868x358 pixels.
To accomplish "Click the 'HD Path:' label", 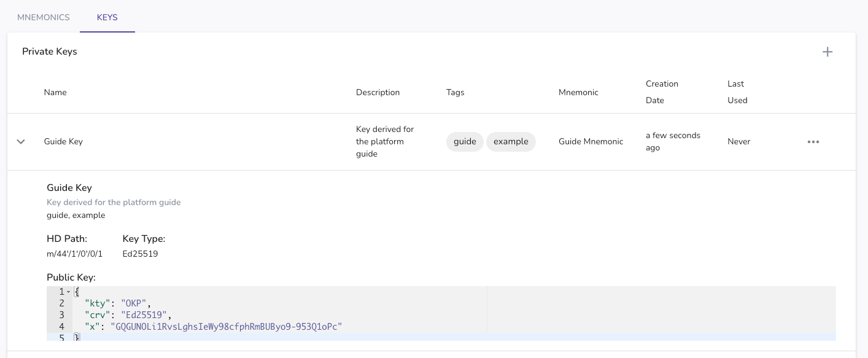I will tap(67, 239).
